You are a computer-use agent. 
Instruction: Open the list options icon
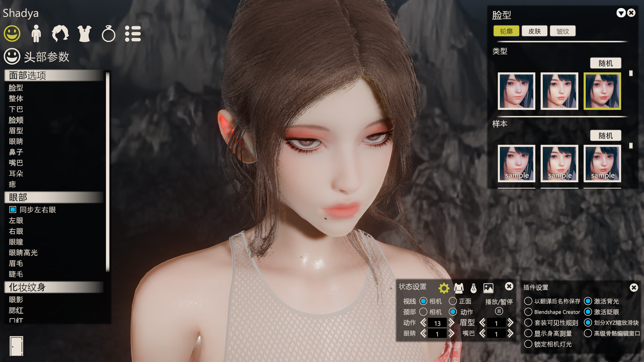pyautogui.click(x=133, y=33)
